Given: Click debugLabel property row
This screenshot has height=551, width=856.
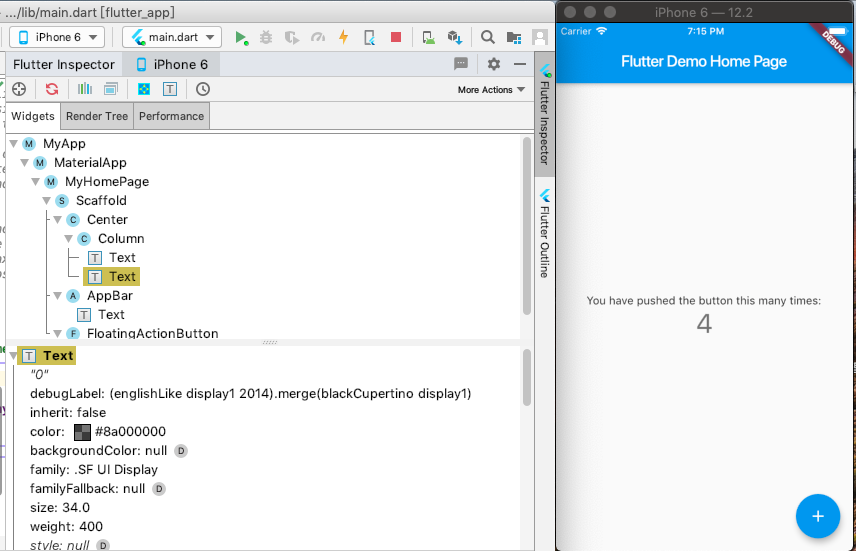Looking at the screenshot, I should click(251, 394).
